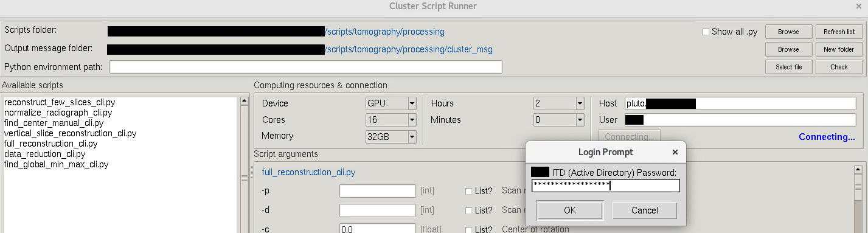The height and width of the screenshot is (233, 868).
Task: Click the Host input field
Action: pos(740,103)
